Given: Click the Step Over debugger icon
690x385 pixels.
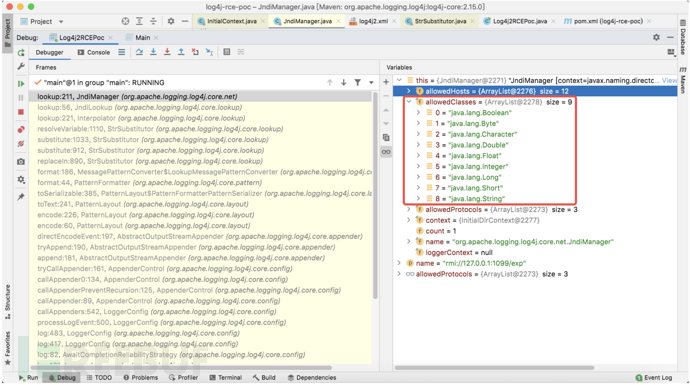Looking at the screenshot, I should coord(139,52).
